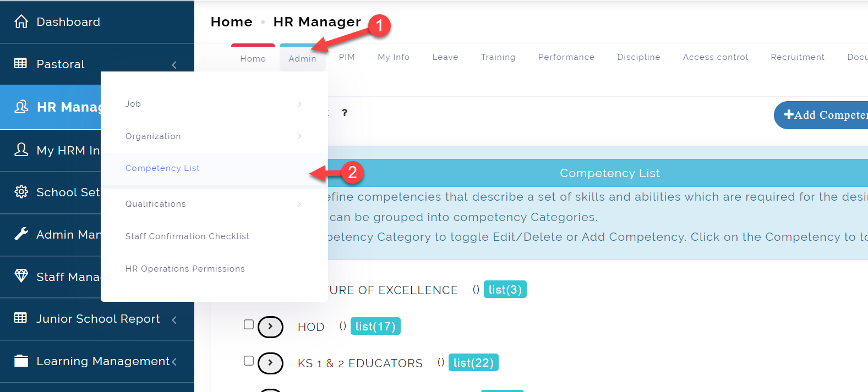Click HR Manager in the breadcrumb

[317, 22]
